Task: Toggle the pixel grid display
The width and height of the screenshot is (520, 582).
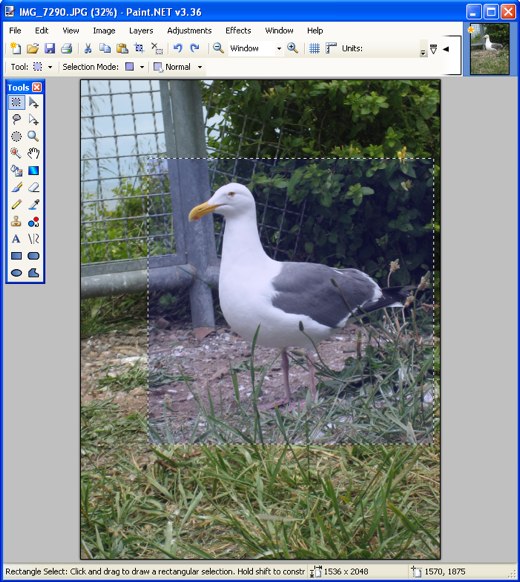Action: (x=314, y=48)
